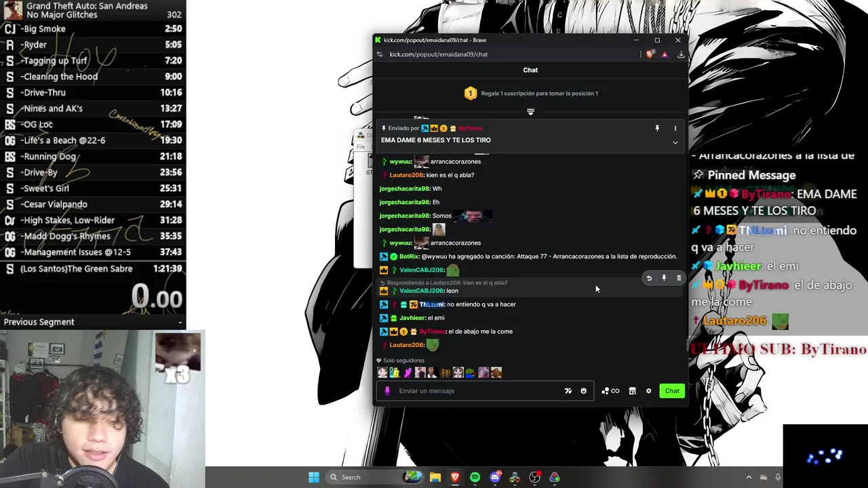The image size is (868, 488).
Task: Open the smiley emoji picker
Action: click(x=583, y=391)
